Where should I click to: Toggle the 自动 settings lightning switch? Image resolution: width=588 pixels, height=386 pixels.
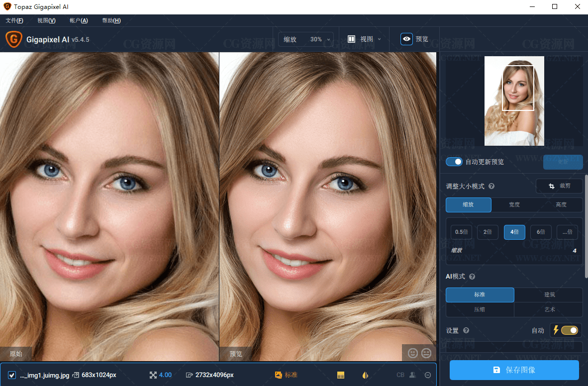pyautogui.click(x=569, y=330)
